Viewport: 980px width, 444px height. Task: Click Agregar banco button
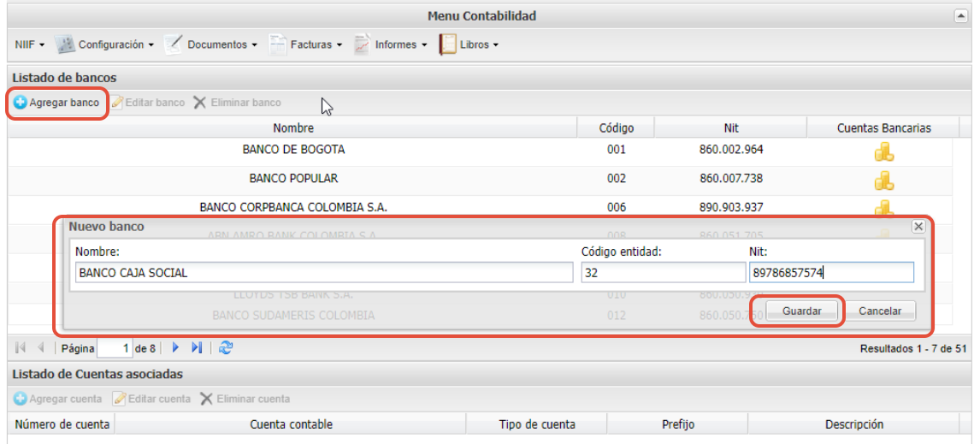pyautogui.click(x=57, y=103)
